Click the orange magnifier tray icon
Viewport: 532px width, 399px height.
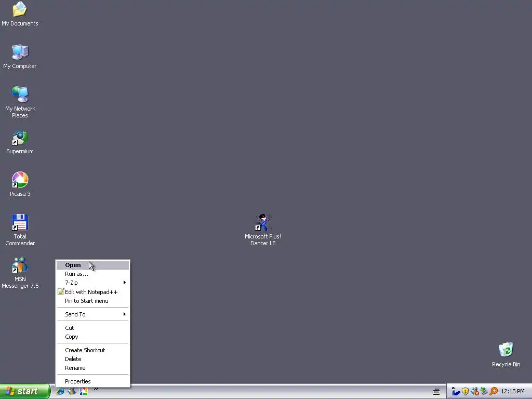[x=494, y=392]
